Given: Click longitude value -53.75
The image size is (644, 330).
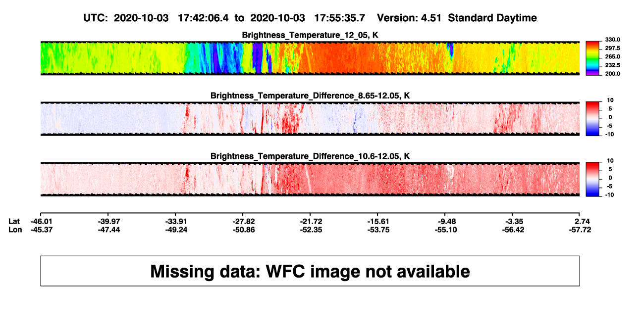Looking at the screenshot, I should coord(377,230).
